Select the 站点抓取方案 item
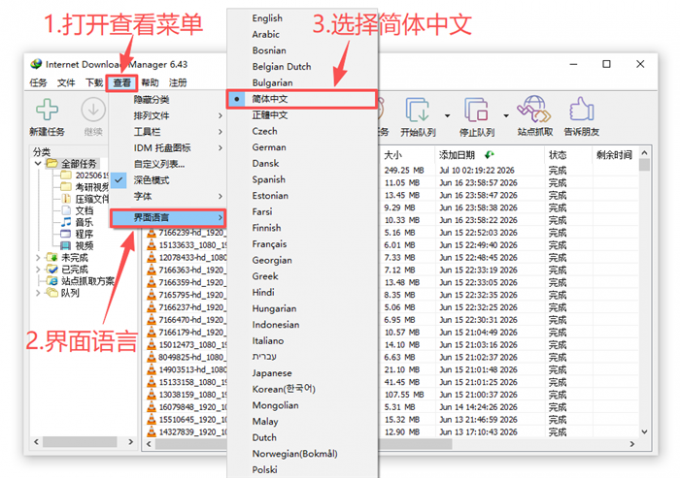Viewport: 680px width, 478px height. tap(88, 281)
